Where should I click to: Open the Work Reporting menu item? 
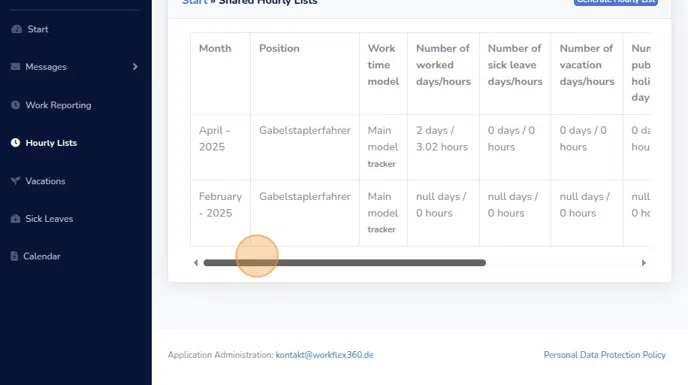point(58,105)
